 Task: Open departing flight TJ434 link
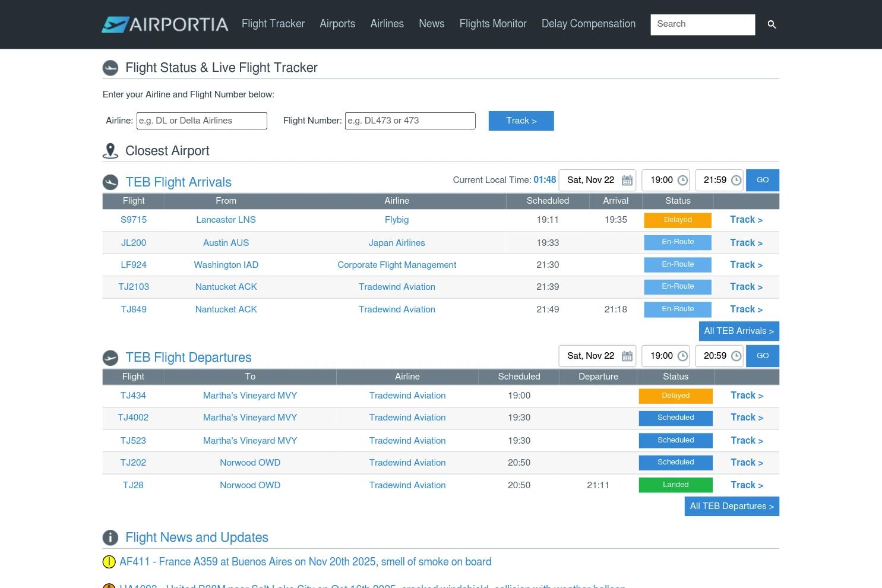click(x=133, y=396)
